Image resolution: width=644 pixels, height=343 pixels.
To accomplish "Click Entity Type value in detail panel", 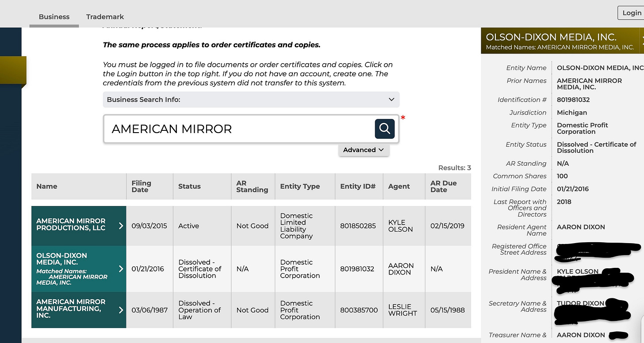I will pos(582,128).
